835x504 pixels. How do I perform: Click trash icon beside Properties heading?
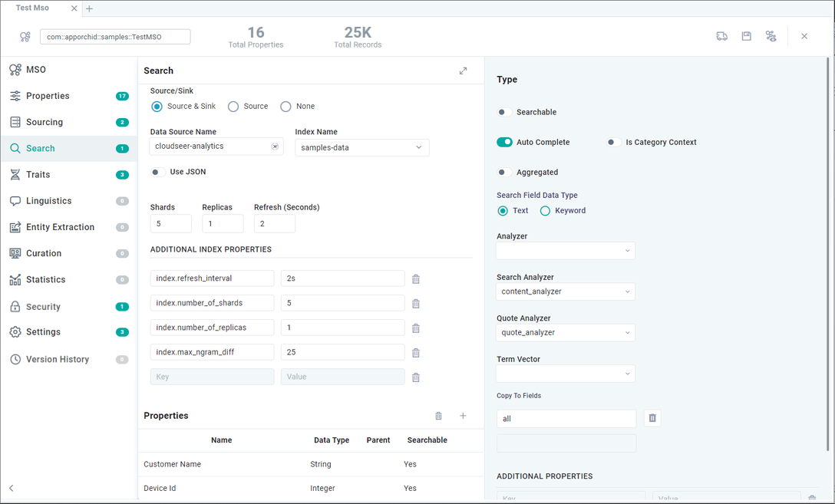(438, 416)
